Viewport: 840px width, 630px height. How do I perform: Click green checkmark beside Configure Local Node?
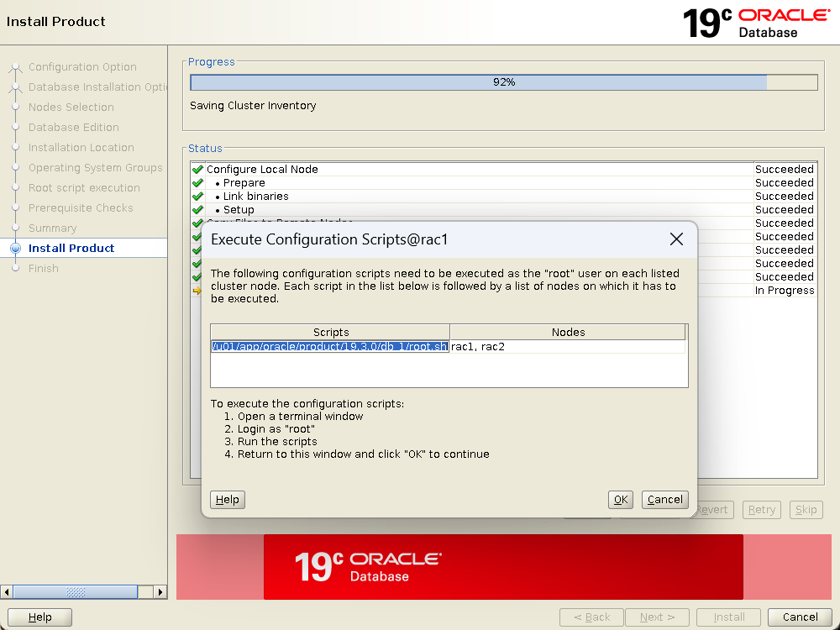point(197,170)
